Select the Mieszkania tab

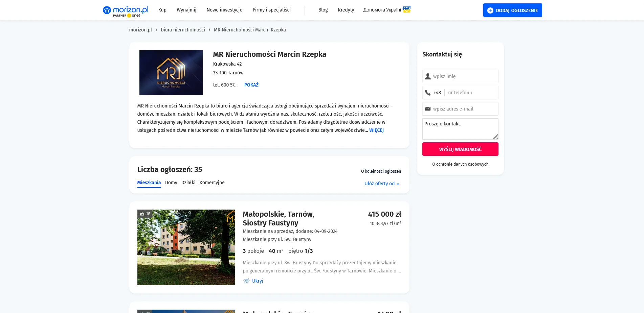[149, 183]
